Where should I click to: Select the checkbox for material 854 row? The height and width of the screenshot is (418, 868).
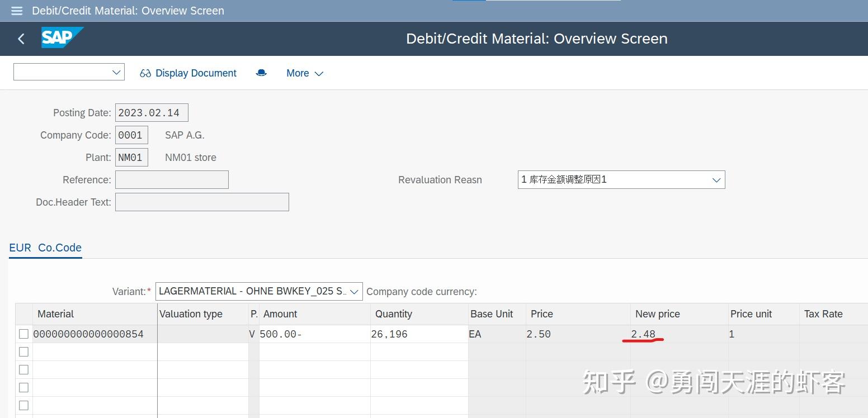[x=23, y=334]
